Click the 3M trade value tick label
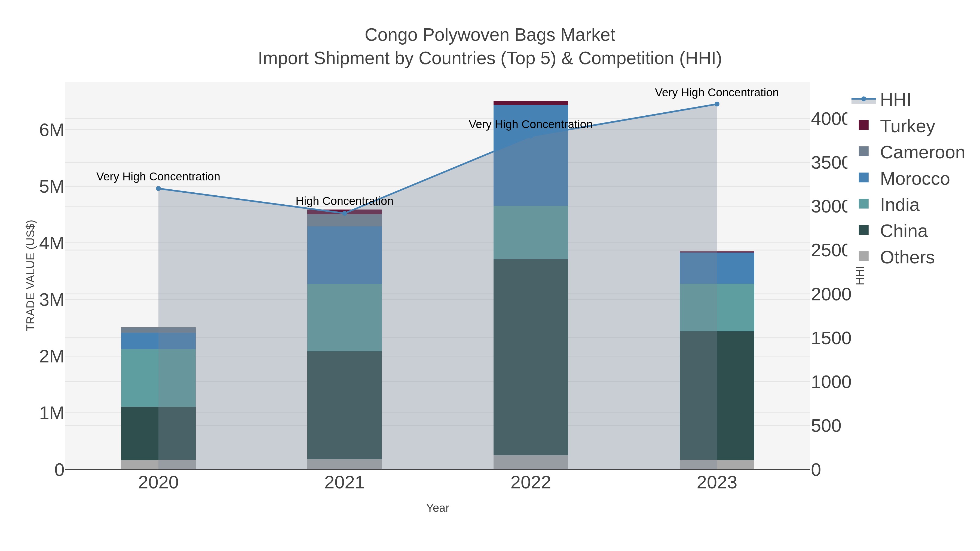 [x=52, y=300]
